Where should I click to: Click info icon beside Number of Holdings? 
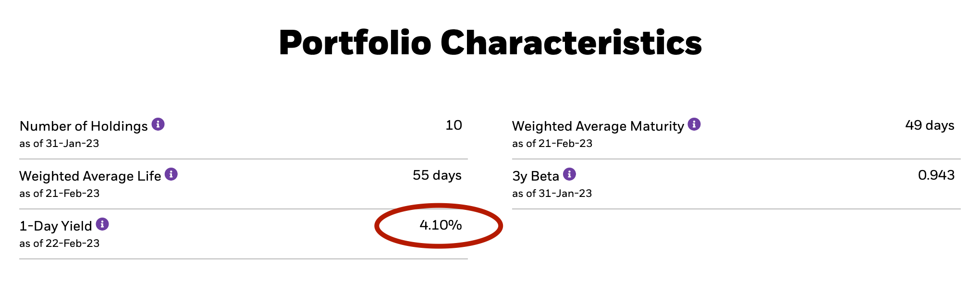tap(158, 124)
